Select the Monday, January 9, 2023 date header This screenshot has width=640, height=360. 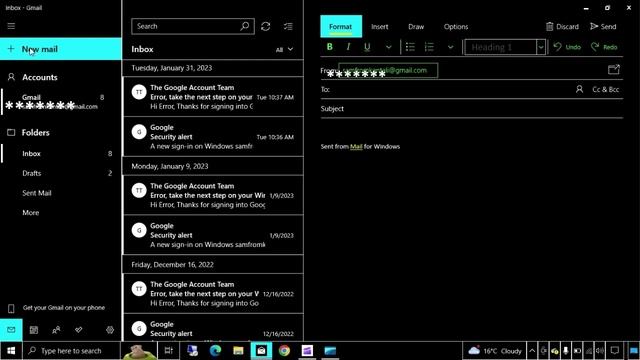coord(213,167)
